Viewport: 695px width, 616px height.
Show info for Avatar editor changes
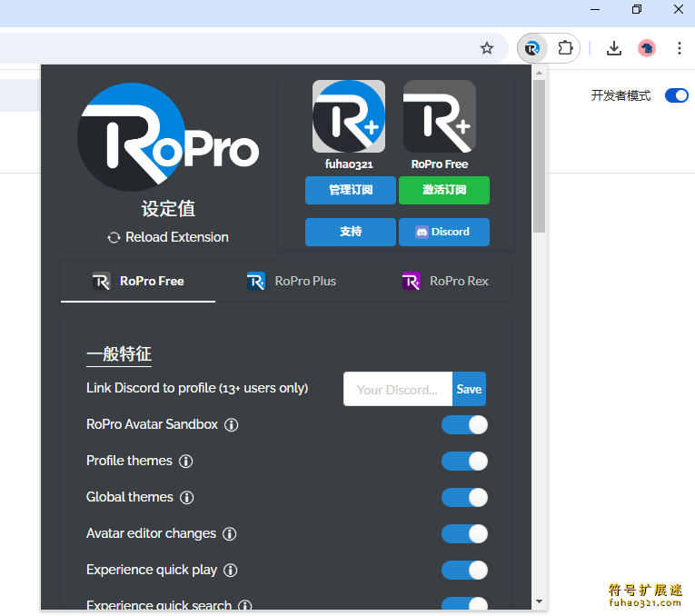229,533
